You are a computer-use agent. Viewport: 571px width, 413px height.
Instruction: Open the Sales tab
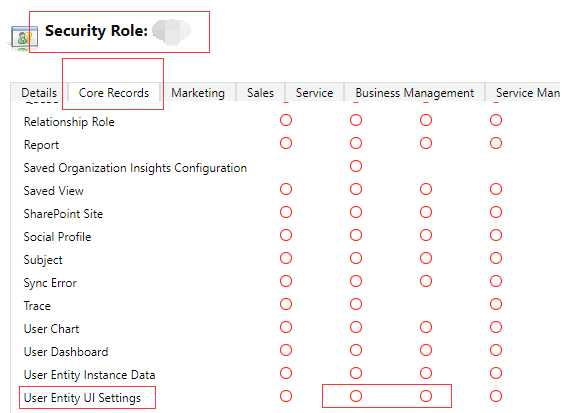(x=260, y=93)
